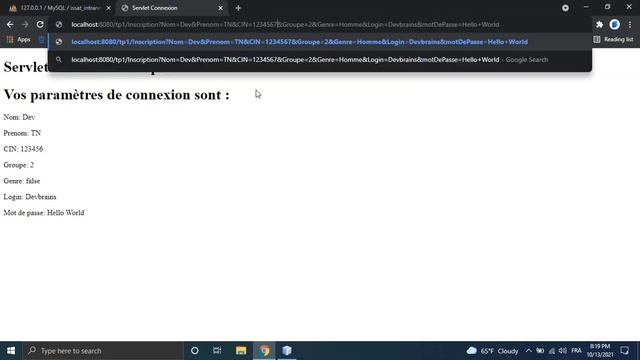The image size is (640, 360).
Task: Click the text 'Prenom: TN'
Action: point(22,133)
